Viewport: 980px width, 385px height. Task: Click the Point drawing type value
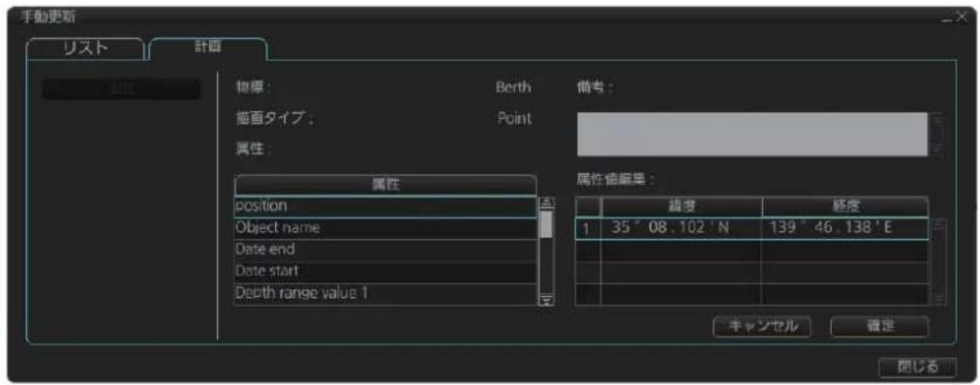[514, 119]
